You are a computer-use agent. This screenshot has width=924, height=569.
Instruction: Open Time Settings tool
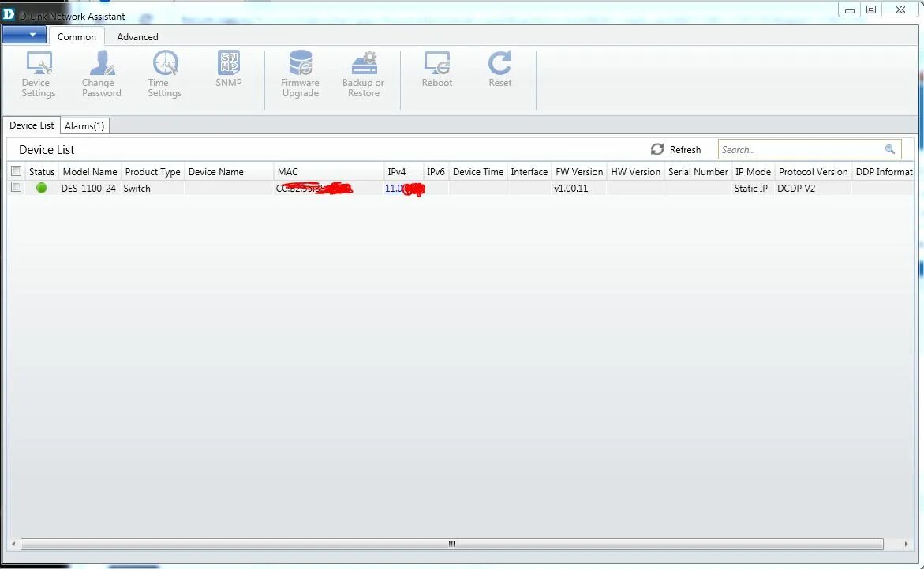click(164, 74)
